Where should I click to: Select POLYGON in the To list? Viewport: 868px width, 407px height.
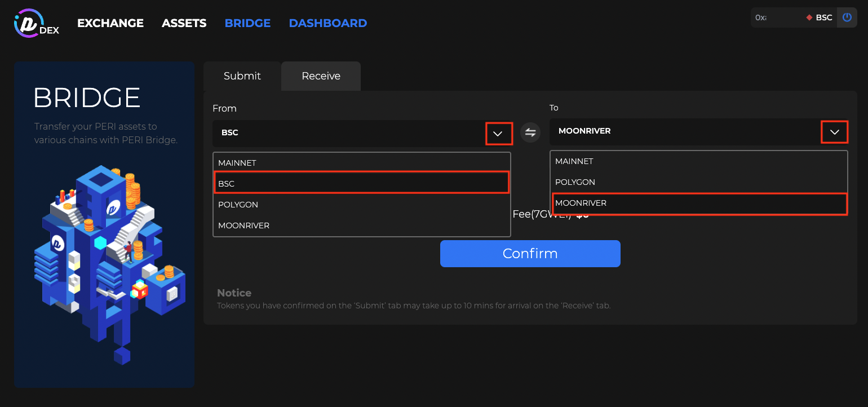(699, 182)
